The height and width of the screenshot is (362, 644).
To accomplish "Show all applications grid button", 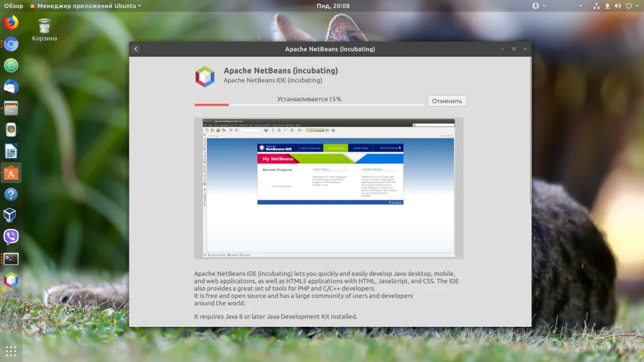I will click(x=11, y=351).
